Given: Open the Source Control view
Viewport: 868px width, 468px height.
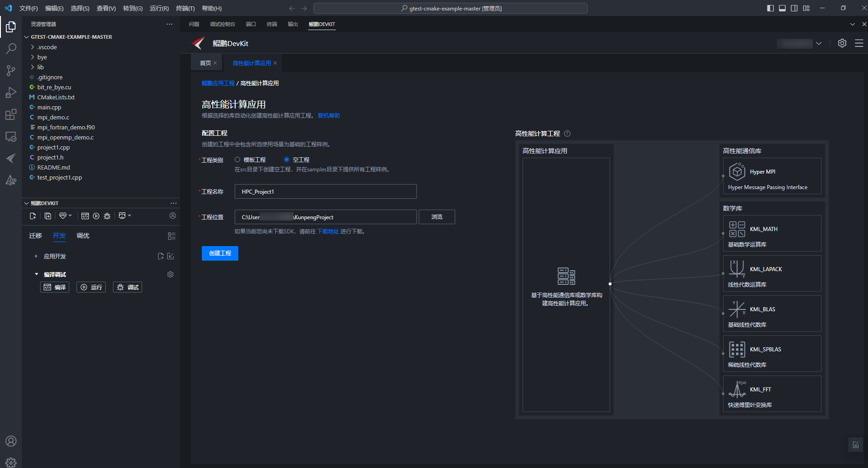Looking at the screenshot, I should pos(11,70).
